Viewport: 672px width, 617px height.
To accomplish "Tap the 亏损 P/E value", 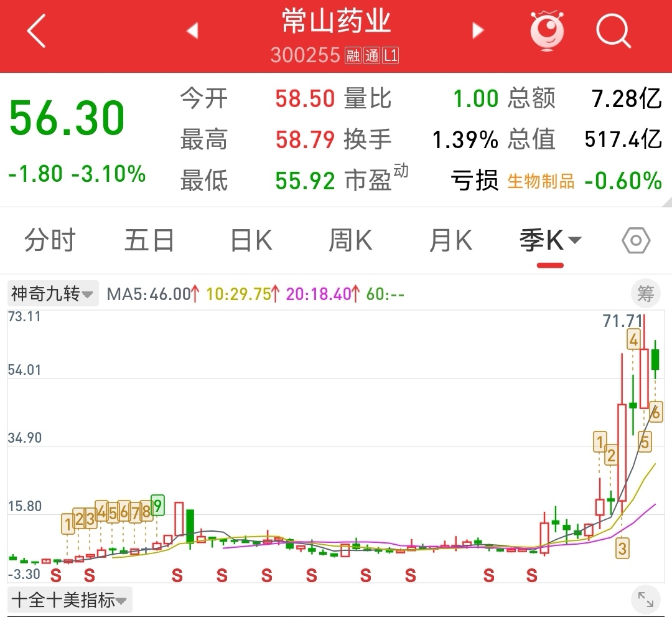I will tap(474, 181).
